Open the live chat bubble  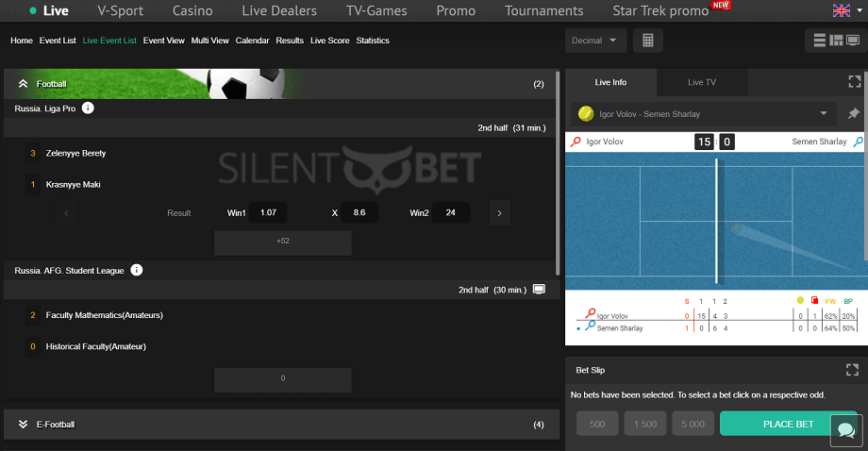(846, 430)
